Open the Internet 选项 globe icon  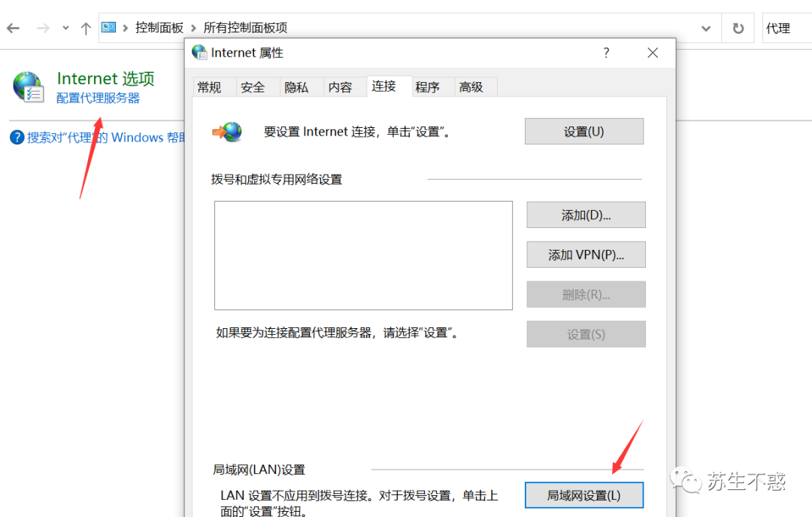coord(28,87)
